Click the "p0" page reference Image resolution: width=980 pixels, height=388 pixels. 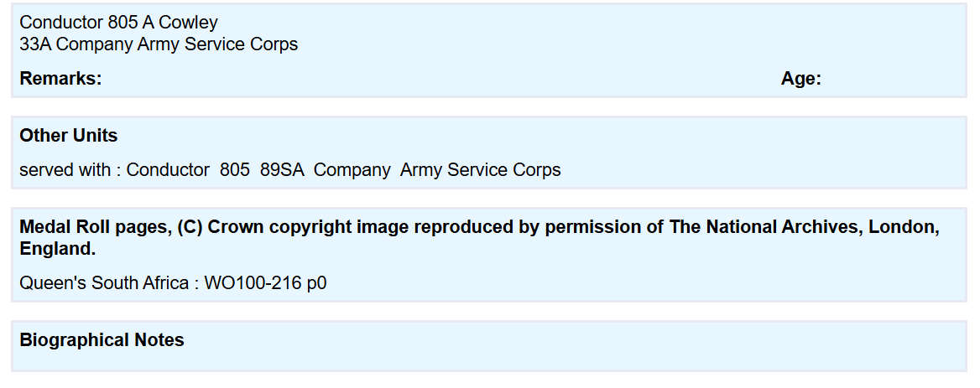(x=316, y=283)
